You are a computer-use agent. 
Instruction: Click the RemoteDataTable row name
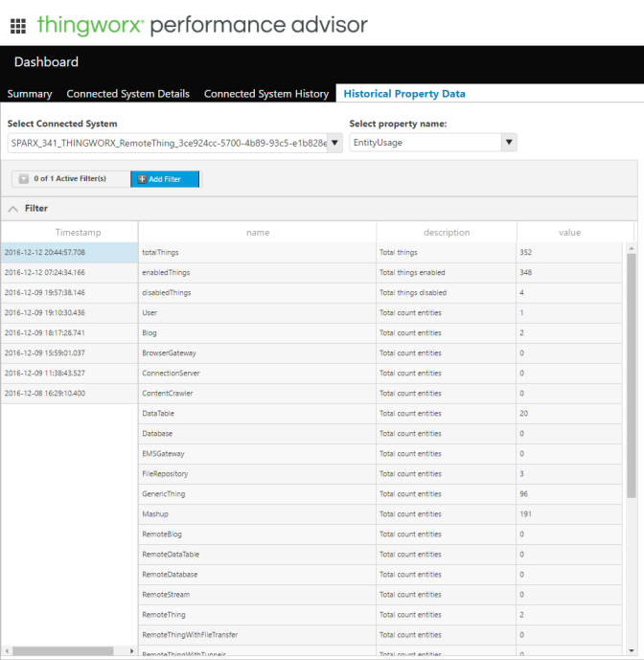pos(171,555)
